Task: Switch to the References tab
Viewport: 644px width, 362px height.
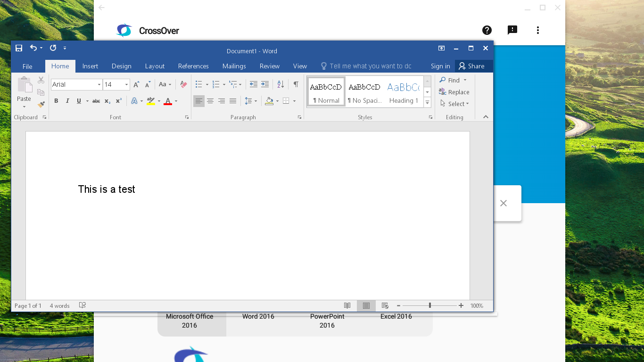Action: pos(193,66)
